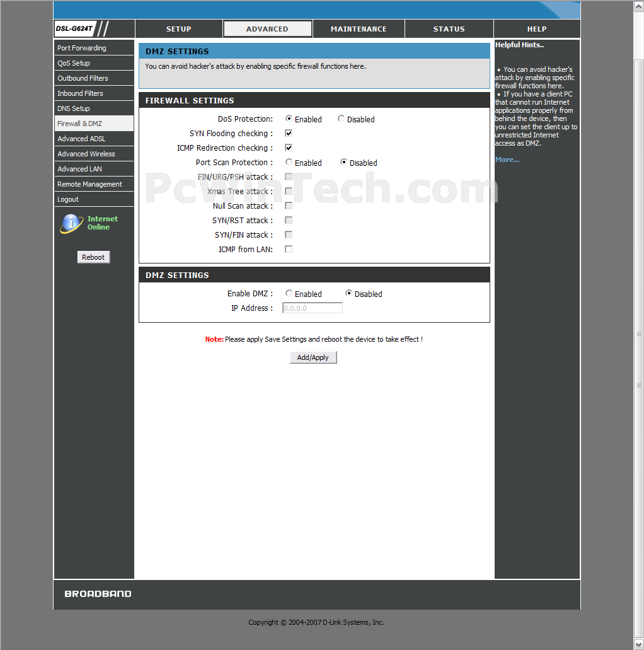Click Logout in sidebar
The width and height of the screenshot is (644, 650).
(94, 199)
